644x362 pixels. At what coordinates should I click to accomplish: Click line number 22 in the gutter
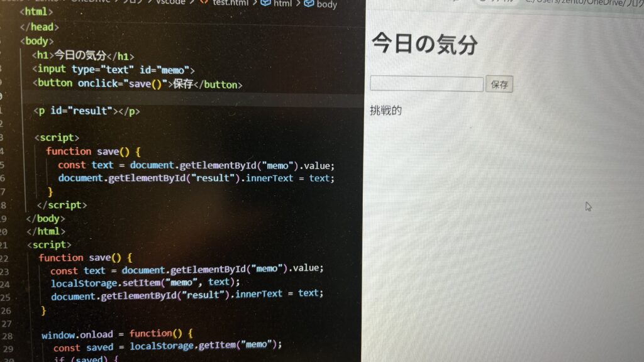click(x=4, y=258)
